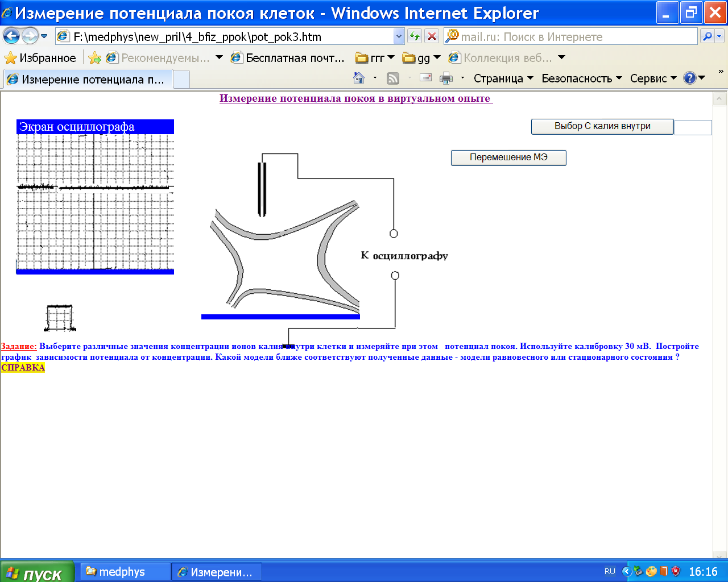
Task: Click the tray expand arrow icon
Action: point(627,572)
